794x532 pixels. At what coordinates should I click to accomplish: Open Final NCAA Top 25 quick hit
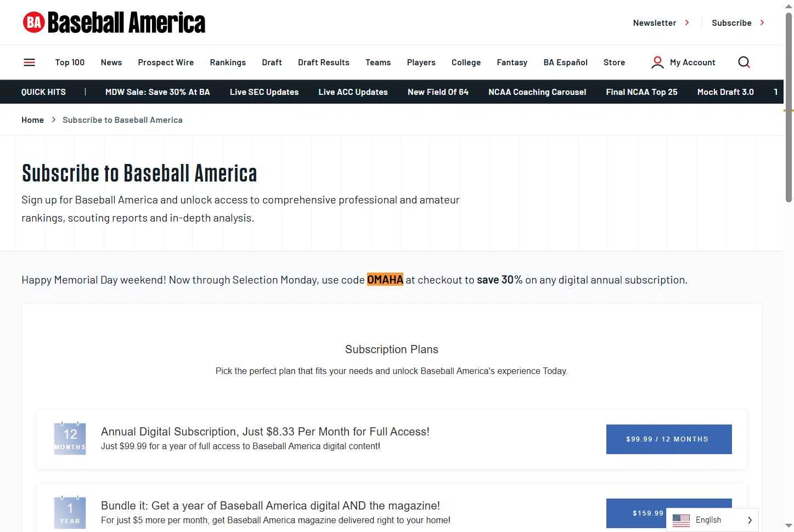641,92
